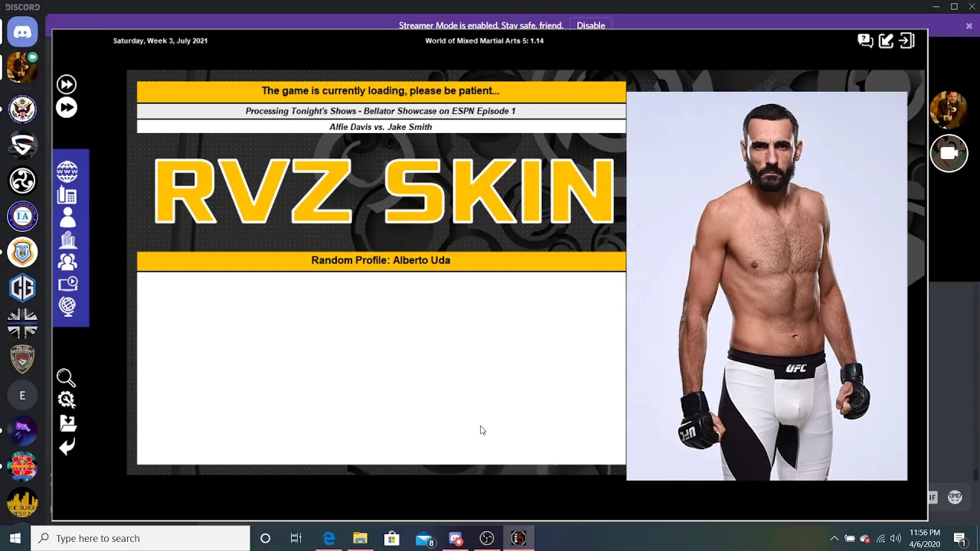Open the two-people group icon

[67, 262]
